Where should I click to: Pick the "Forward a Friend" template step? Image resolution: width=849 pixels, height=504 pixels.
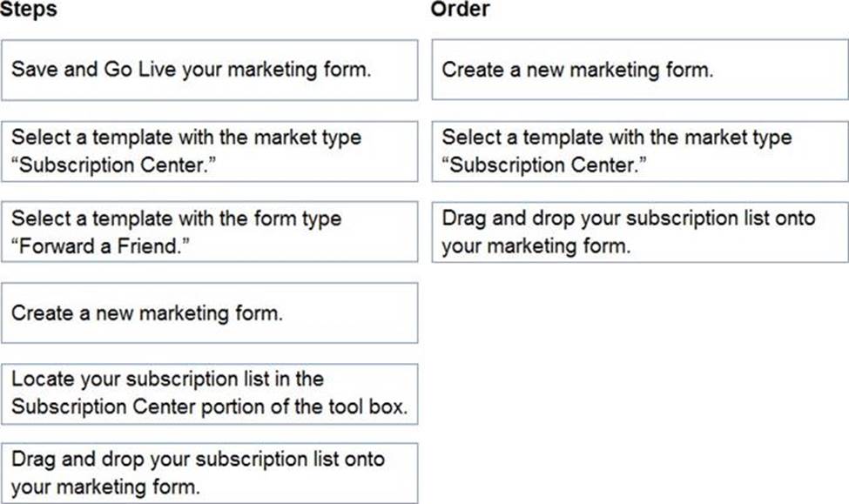click(209, 232)
